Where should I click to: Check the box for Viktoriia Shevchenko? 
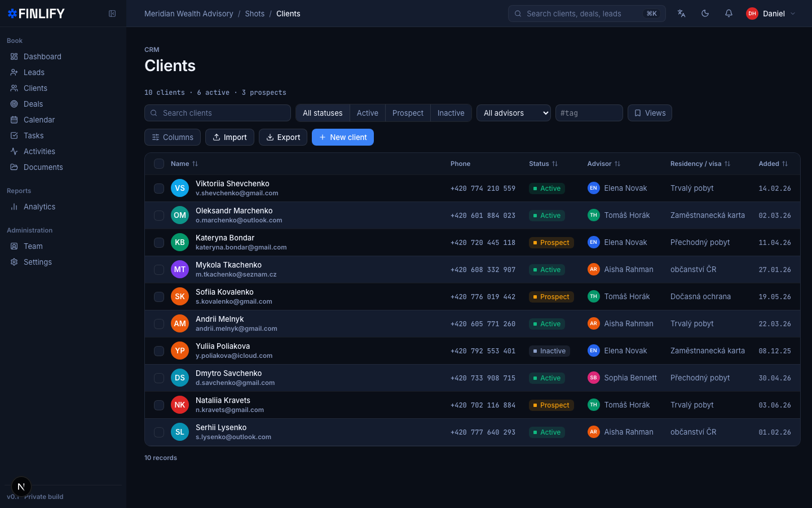(159, 188)
